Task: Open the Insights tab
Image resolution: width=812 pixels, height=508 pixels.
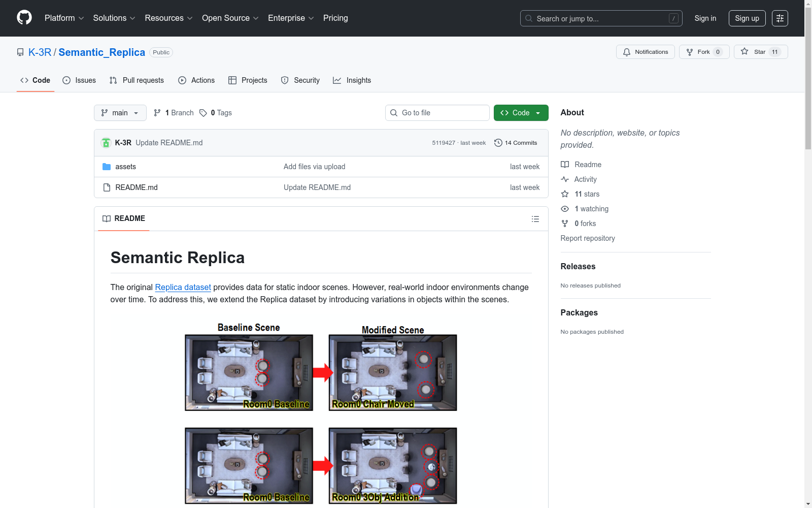Action: coord(352,80)
